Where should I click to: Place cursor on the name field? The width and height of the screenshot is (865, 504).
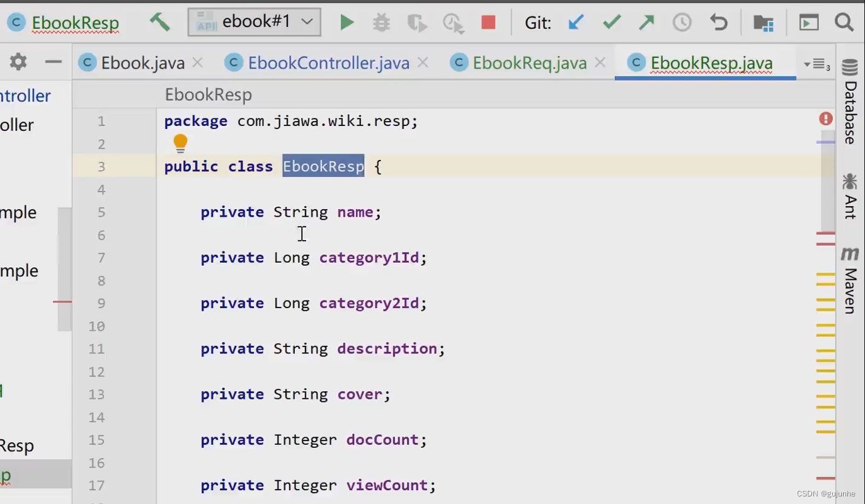(x=355, y=212)
